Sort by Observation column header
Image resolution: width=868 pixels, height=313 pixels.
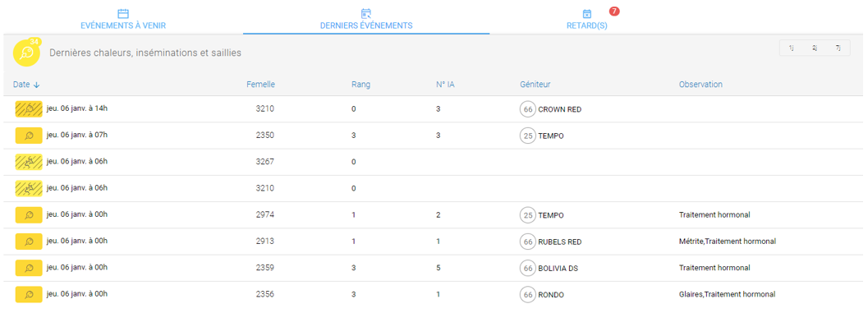tap(700, 85)
